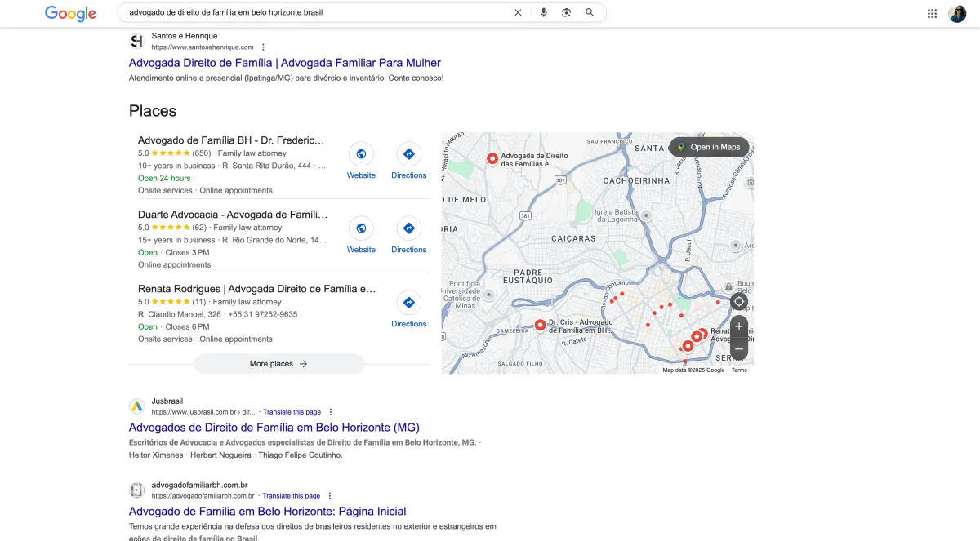Screen dimensions: 980x541
Task: Click the Places heading
Action: (x=153, y=111)
